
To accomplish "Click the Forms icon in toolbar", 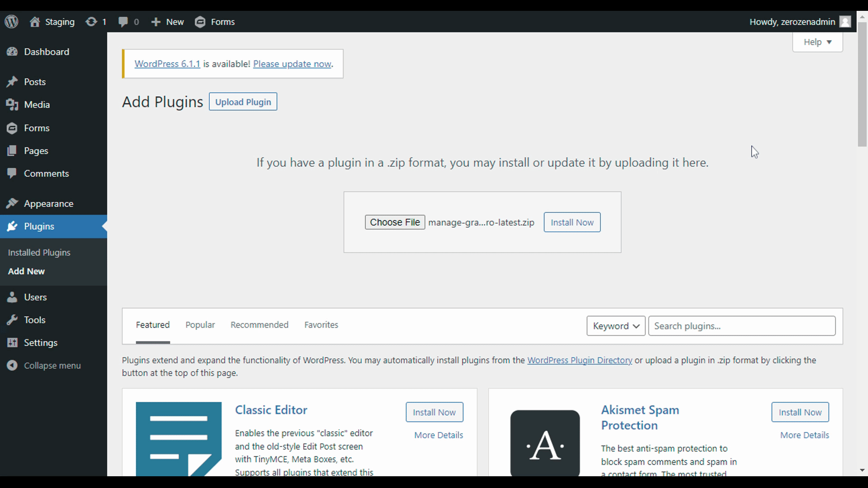I will click(x=200, y=22).
